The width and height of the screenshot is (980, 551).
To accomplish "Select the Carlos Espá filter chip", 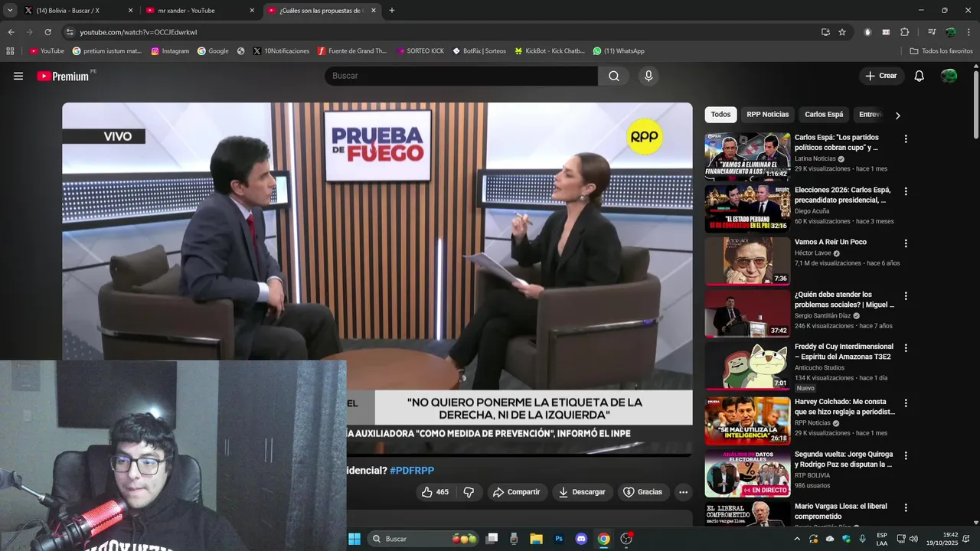I will coord(824,114).
